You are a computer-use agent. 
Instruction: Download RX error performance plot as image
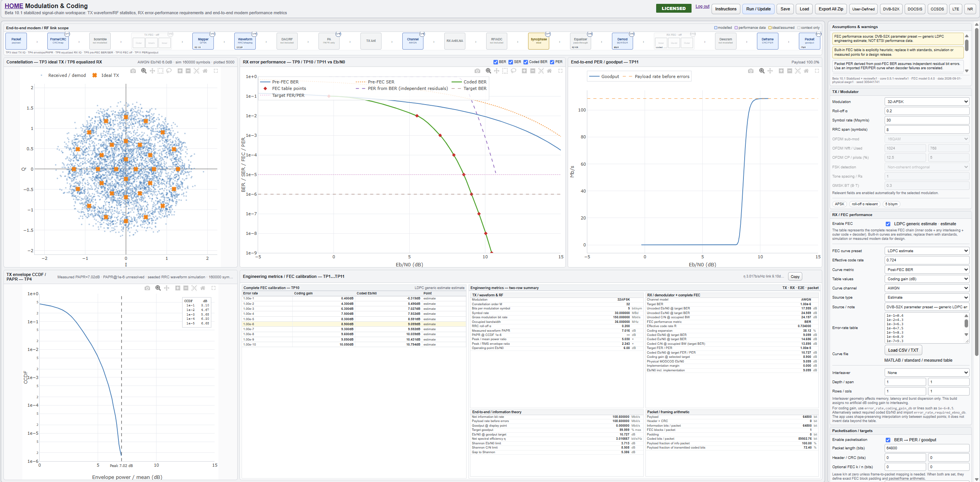click(x=477, y=71)
